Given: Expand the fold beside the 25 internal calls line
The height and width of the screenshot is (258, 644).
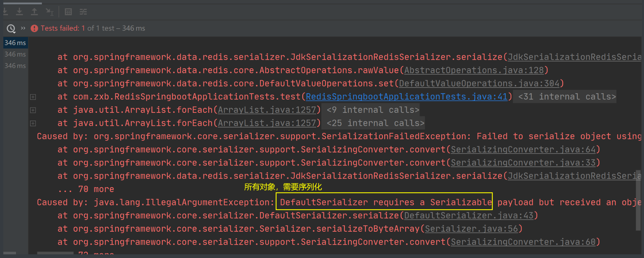Looking at the screenshot, I should 33,123.
